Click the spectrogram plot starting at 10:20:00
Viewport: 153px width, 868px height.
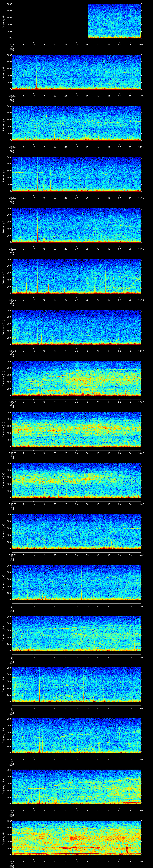click(76, 583)
